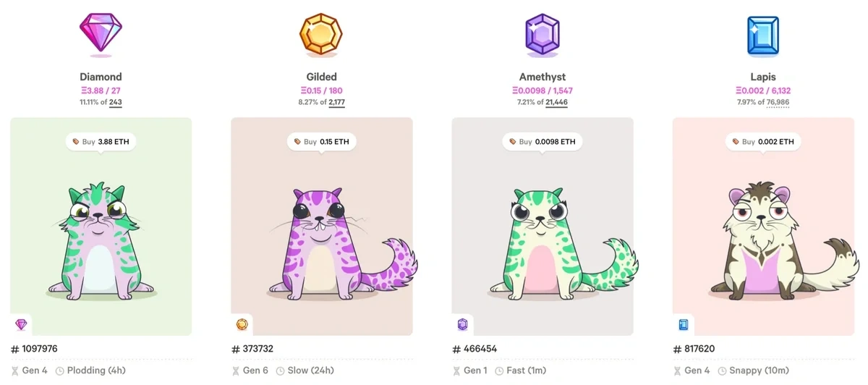Click diamond badge on kitty 1097976 card

[x=20, y=325]
